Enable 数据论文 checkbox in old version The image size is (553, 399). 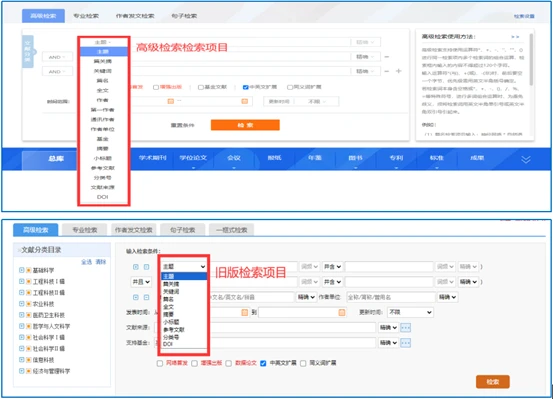tap(229, 363)
